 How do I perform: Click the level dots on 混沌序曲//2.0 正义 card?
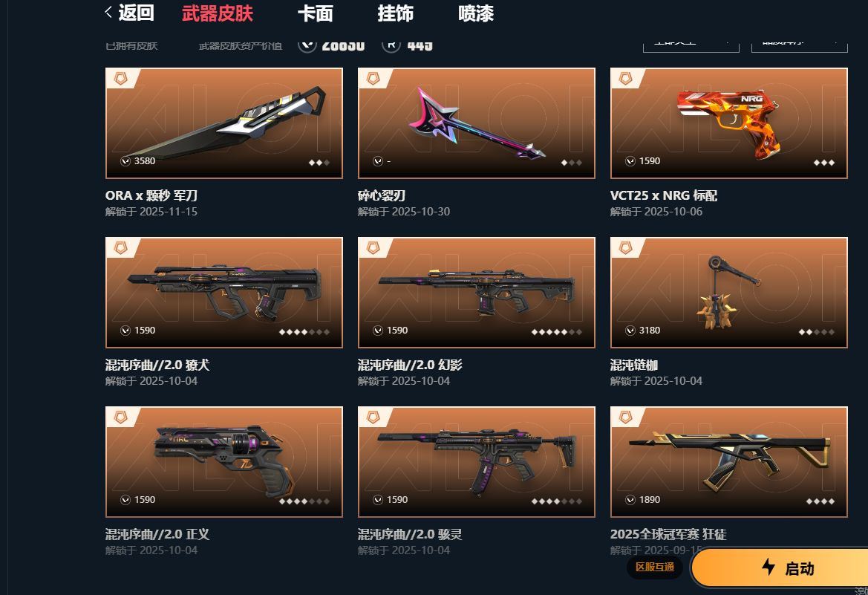pos(304,501)
